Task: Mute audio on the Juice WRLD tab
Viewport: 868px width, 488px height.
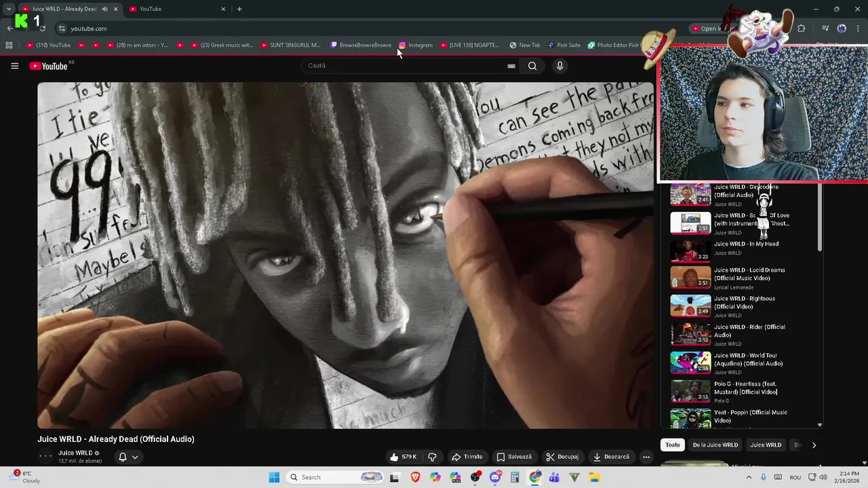Action: (104, 9)
